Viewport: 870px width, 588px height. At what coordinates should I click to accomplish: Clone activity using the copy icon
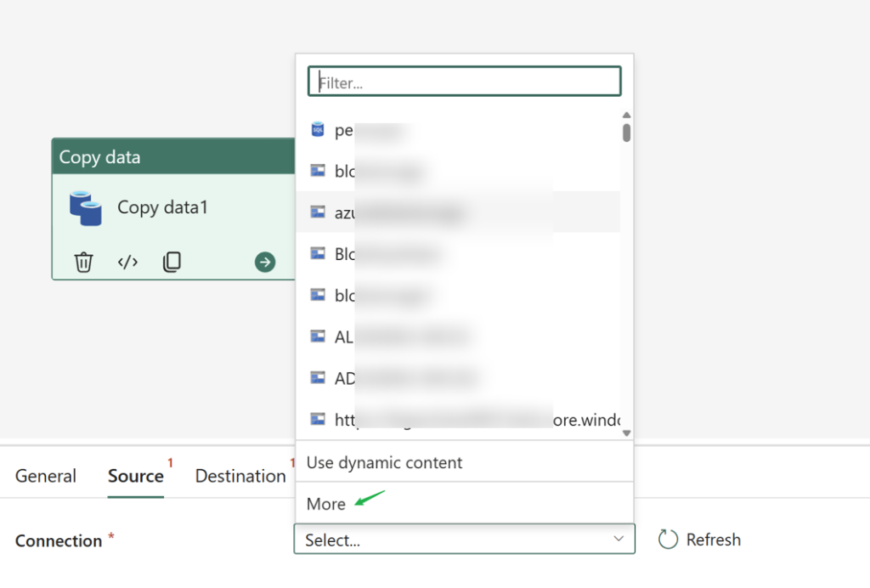point(172,262)
